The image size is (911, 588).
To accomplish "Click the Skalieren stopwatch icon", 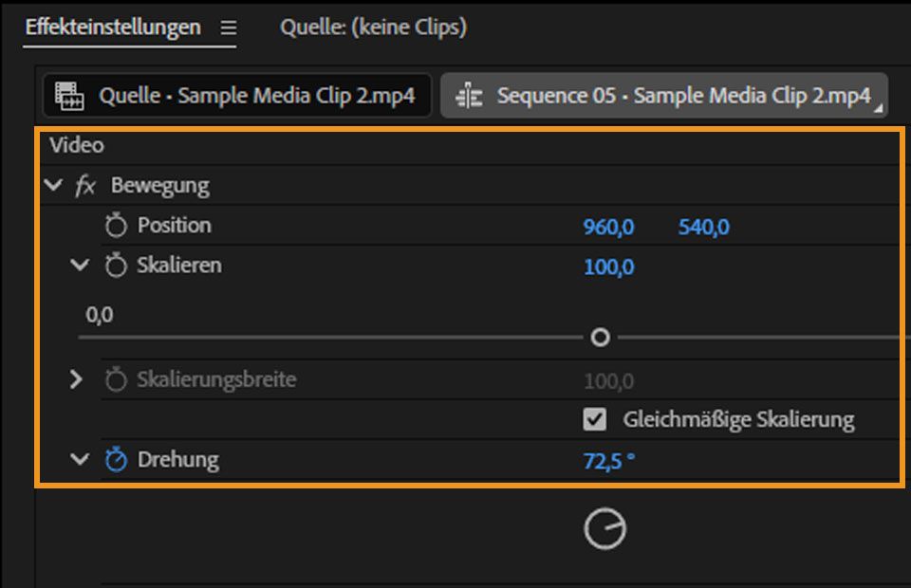I will pyautogui.click(x=118, y=266).
